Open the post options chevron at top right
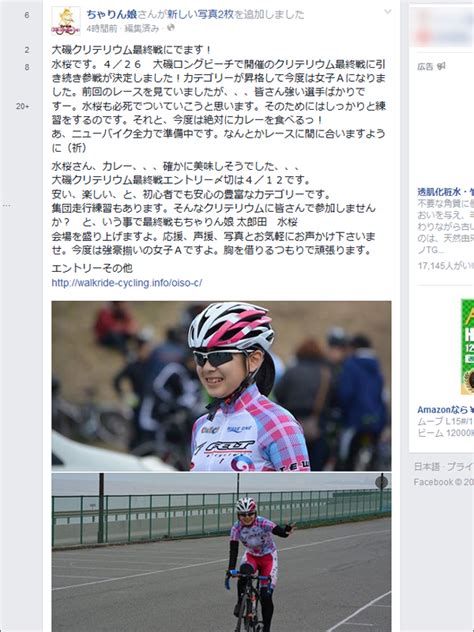The height and width of the screenshot is (632, 474). click(x=387, y=12)
